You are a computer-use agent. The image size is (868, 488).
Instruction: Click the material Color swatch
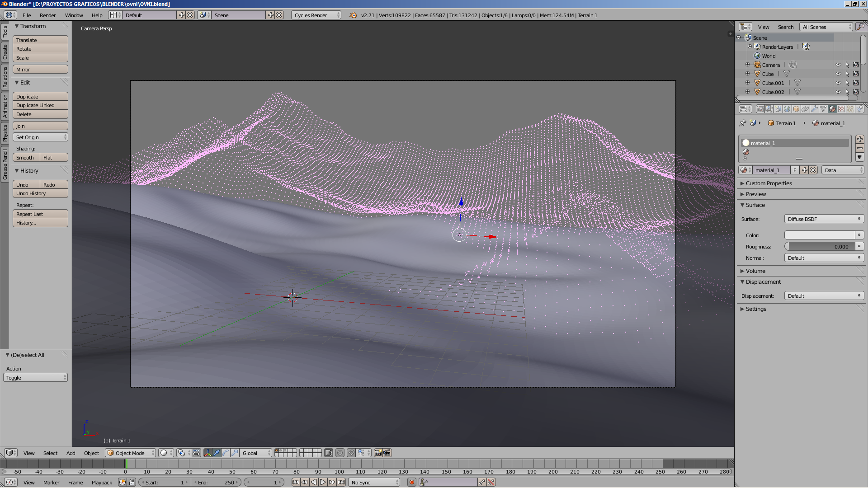(819, 235)
